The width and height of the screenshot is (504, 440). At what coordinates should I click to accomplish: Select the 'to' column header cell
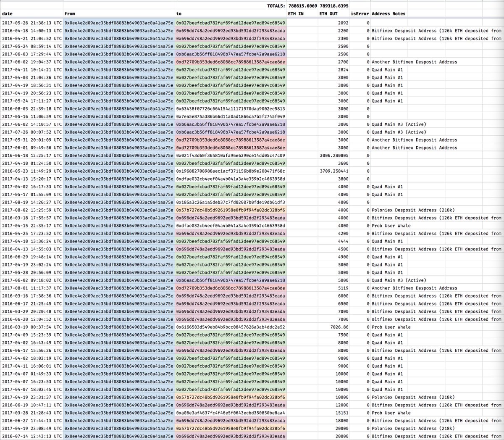coord(231,14)
